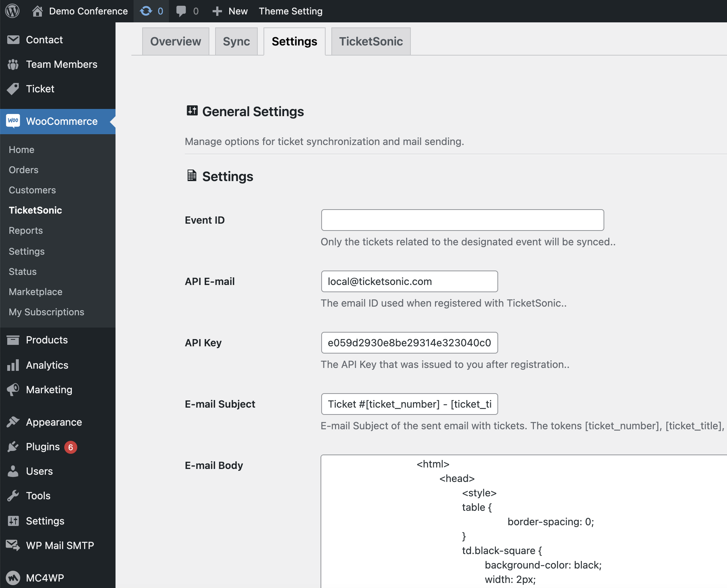Click the WordPress logo icon

pyautogui.click(x=13, y=11)
